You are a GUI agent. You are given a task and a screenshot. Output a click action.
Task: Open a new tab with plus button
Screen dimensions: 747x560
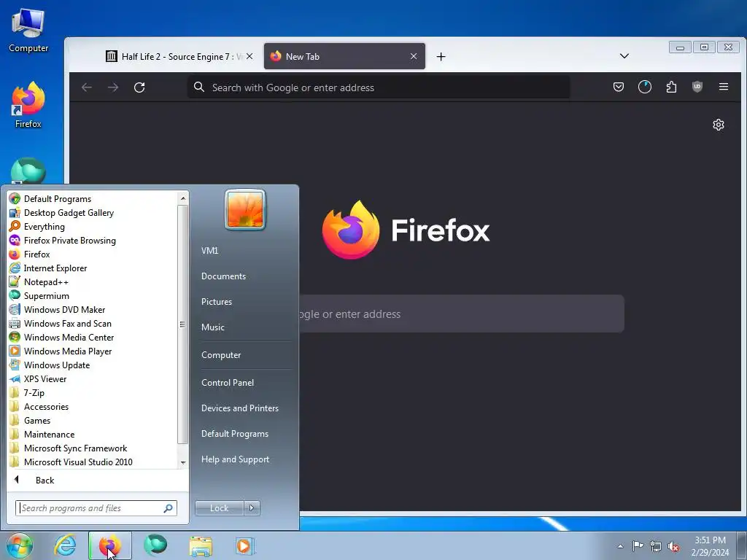click(441, 57)
